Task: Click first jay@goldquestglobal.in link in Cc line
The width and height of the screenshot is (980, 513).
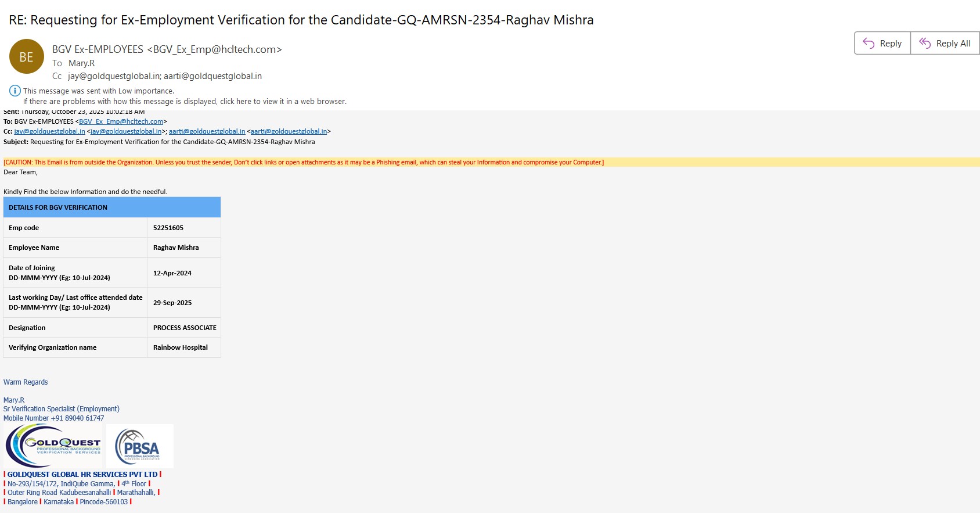Action: pyautogui.click(x=49, y=131)
